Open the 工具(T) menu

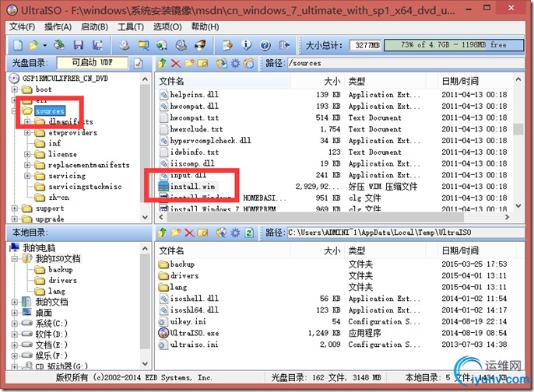pyautogui.click(x=131, y=27)
